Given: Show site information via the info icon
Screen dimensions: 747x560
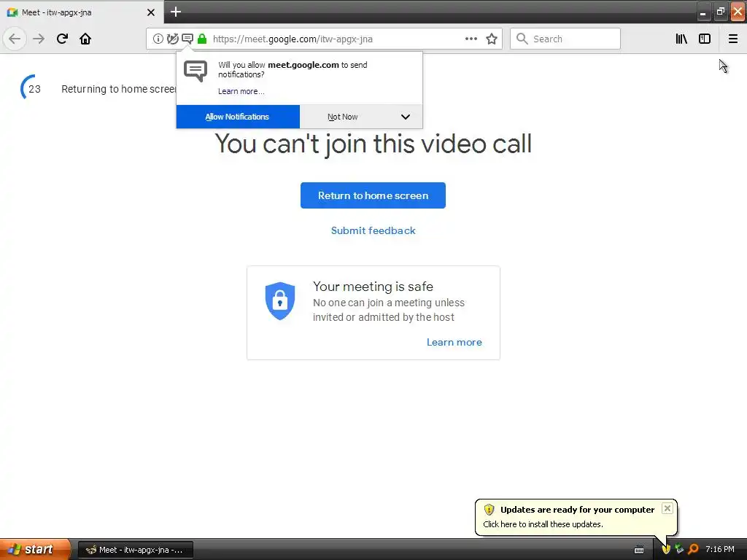Looking at the screenshot, I should tap(158, 39).
